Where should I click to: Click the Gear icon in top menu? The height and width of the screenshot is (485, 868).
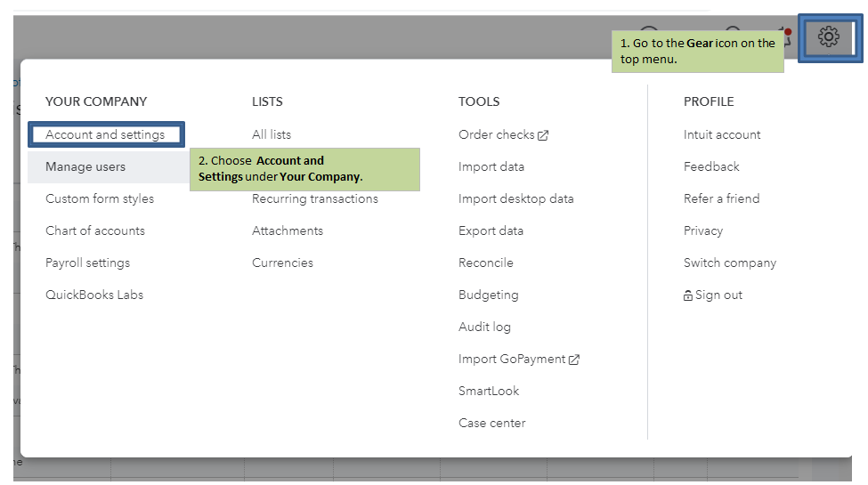(x=828, y=37)
